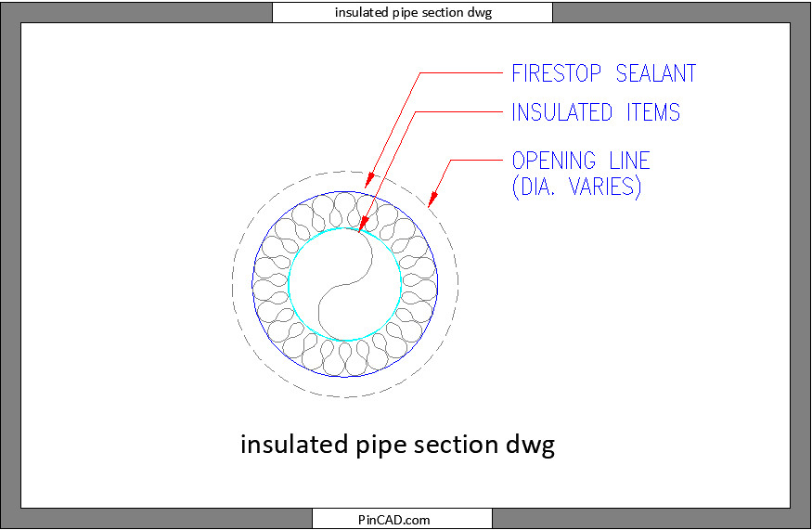Screen dimensions: 812x530
Task: Click the (DIA. VARIES) annotation
Action: pos(576,187)
